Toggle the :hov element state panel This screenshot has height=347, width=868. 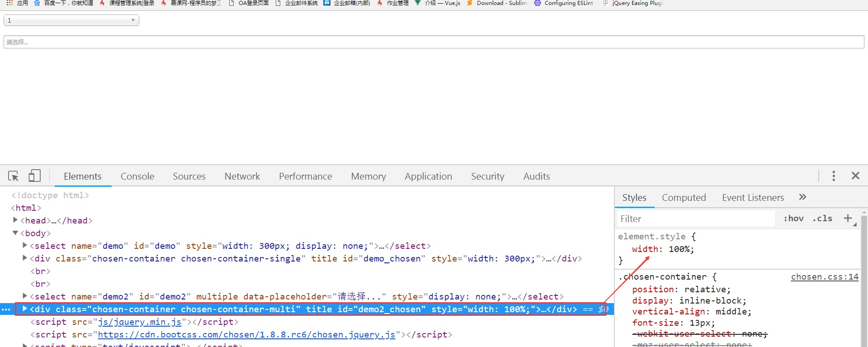[x=793, y=219]
